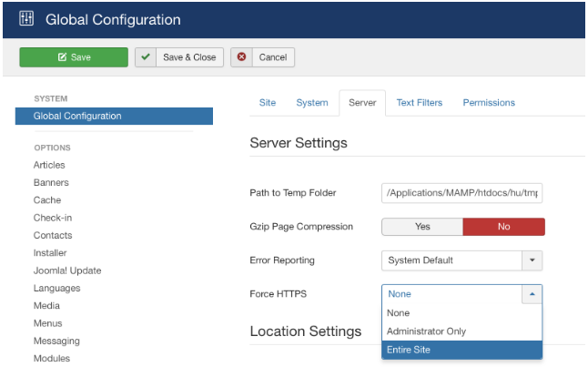Click the red Cancel button
Image resolution: width=588 pixels, height=367 pixels.
(263, 57)
